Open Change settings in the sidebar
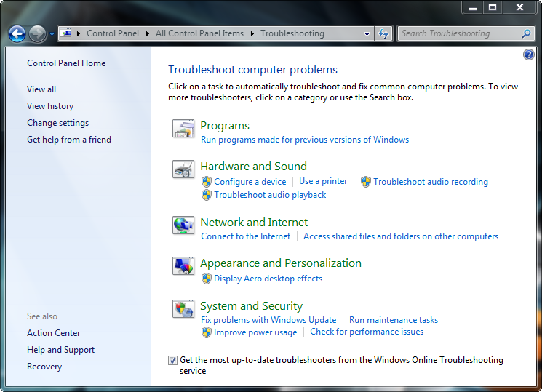The height and width of the screenshot is (392, 542). [57, 123]
